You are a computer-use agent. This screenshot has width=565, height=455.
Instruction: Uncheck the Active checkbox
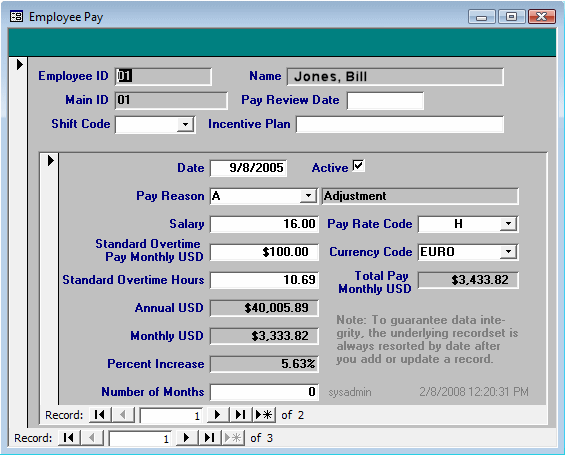358,166
